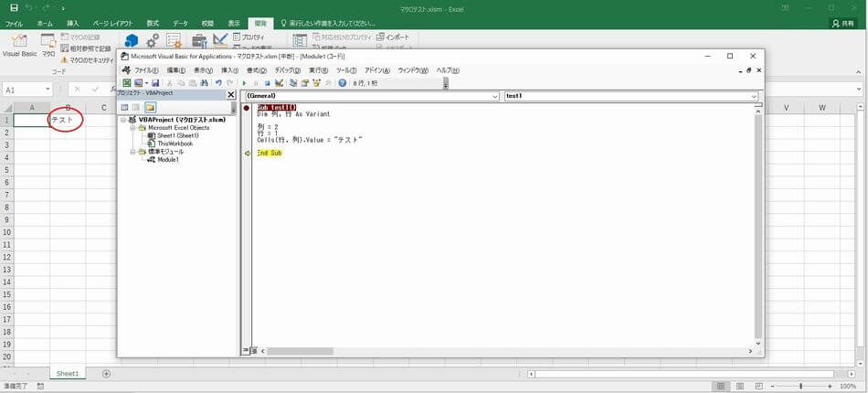
Task: Click the Paste icon in VBA toolbar
Action: [192, 83]
